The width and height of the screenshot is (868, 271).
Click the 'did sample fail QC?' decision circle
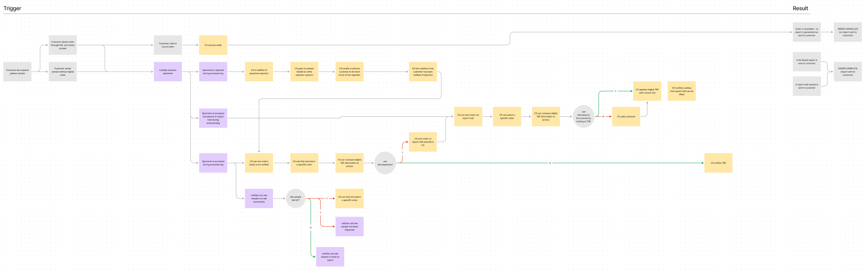[296, 198]
